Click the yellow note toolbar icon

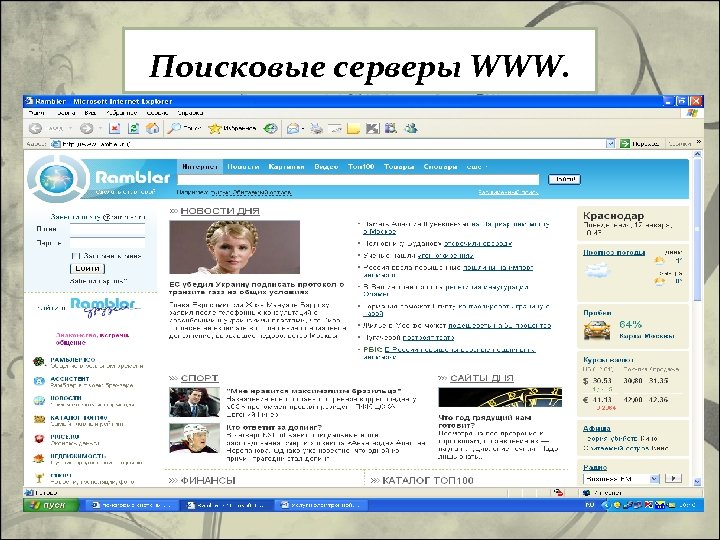tap(353, 129)
